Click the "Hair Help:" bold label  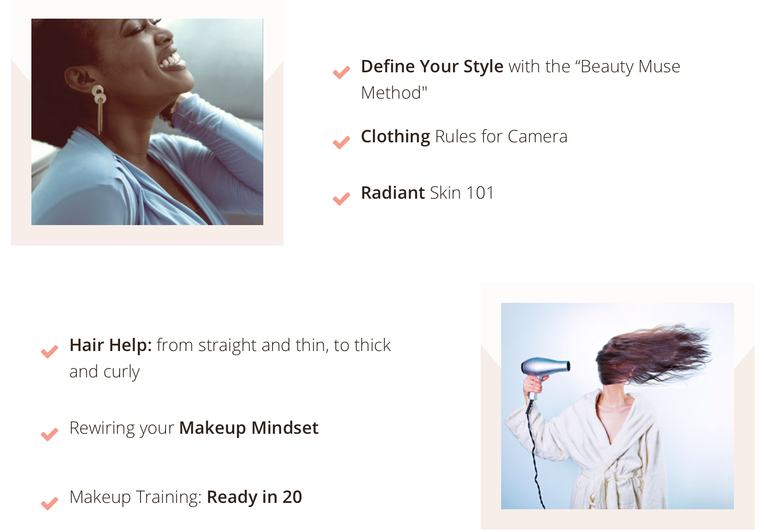tap(111, 345)
